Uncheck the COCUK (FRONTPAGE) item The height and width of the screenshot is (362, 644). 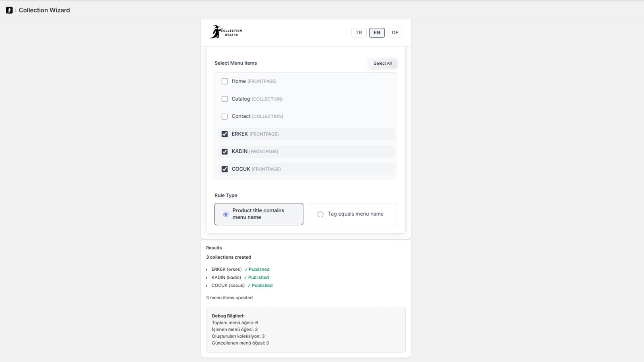(225, 169)
